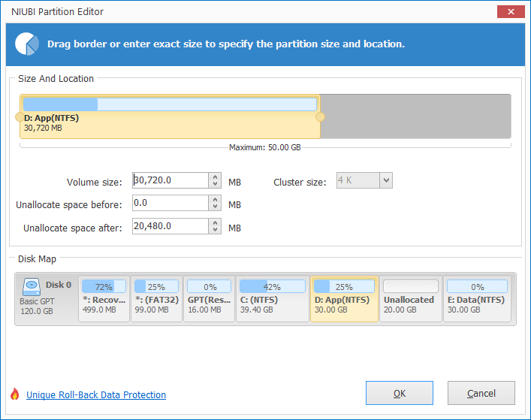
Task: Select the GPT Reserved partition block
Action: pyautogui.click(x=209, y=299)
